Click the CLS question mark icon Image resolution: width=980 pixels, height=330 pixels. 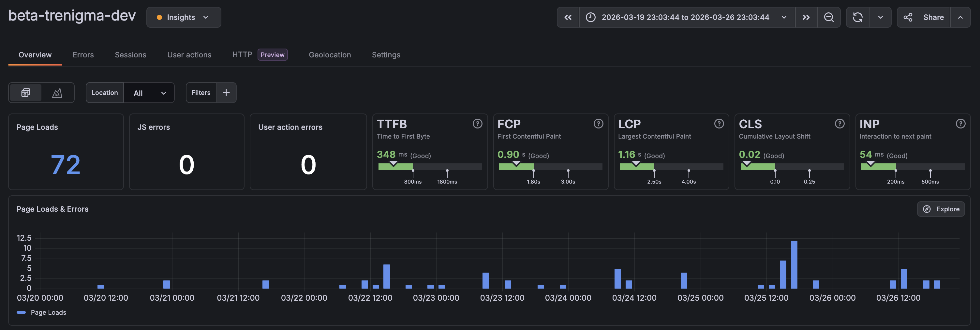[x=840, y=123]
